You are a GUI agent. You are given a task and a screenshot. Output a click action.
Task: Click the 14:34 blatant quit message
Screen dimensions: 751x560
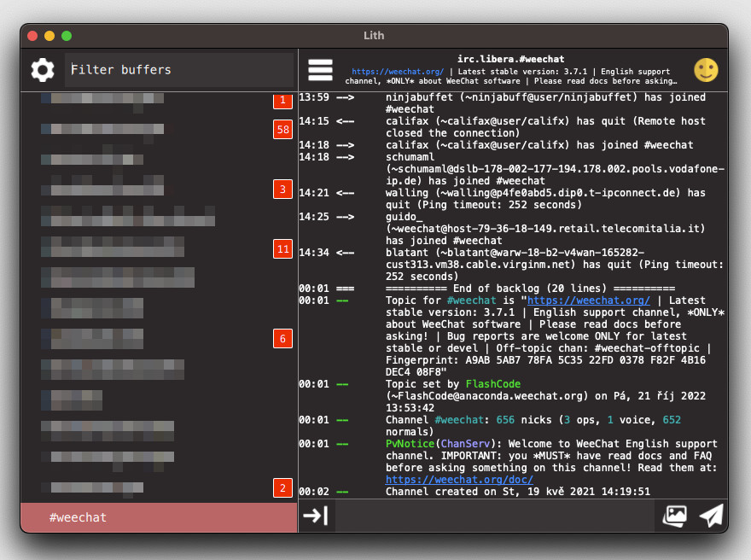coord(554,265)
